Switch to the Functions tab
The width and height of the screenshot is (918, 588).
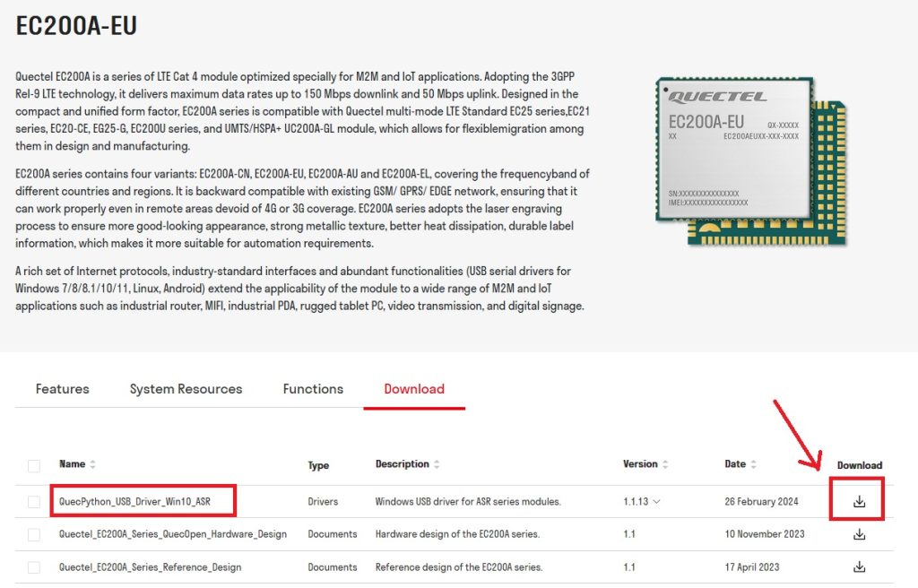(312, 388)
